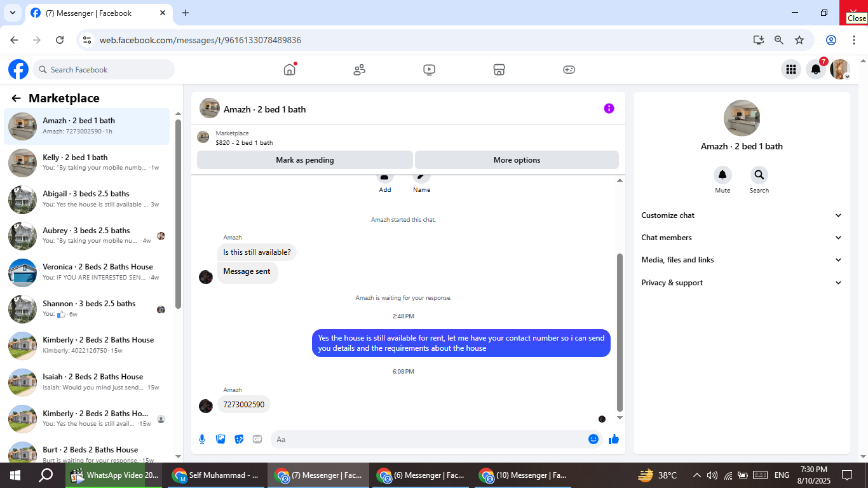This screenshot has width=868, height=488.
Task: Click the voice clip microphone icon
Action: [202, 439]
